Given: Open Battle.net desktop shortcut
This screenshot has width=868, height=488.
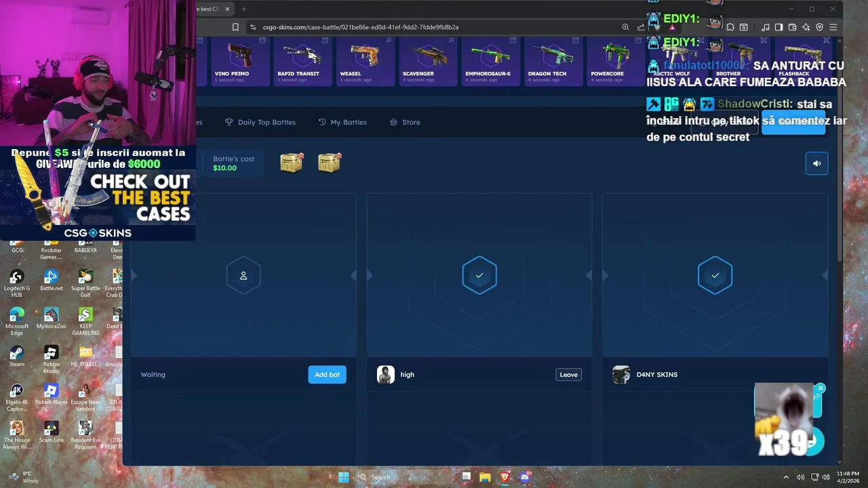Looking at the screenshot, I should pos(51,281).
